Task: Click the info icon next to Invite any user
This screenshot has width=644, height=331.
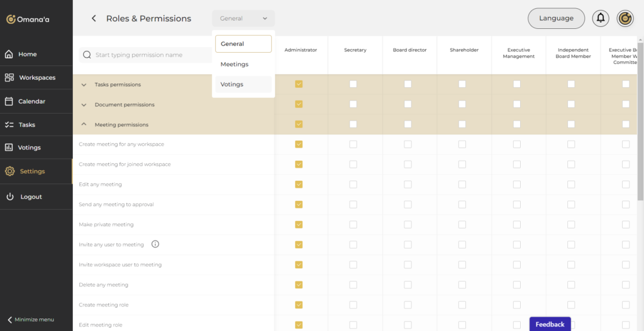Action: 155,244
